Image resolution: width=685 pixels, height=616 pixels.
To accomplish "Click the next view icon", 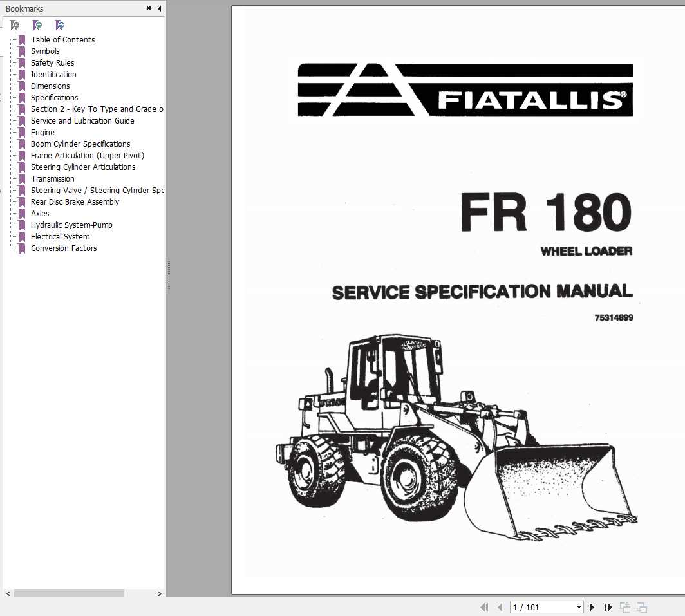I will (641, 607).
